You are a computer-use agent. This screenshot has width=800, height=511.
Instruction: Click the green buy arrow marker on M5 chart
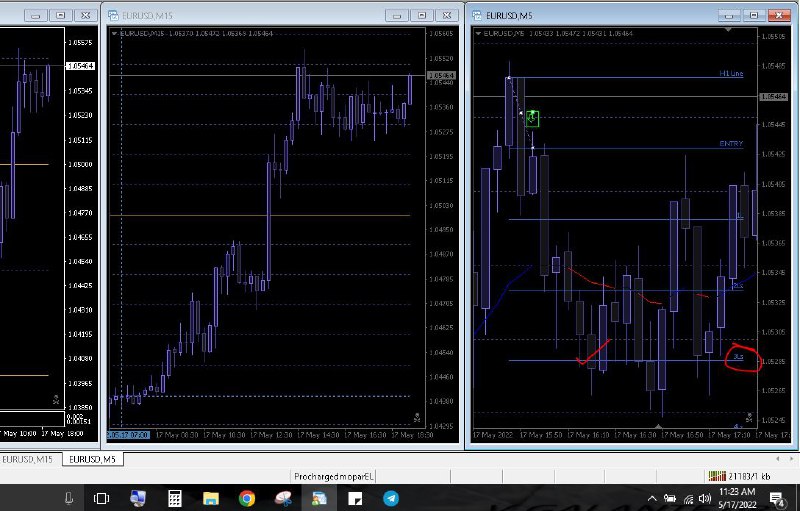click(x=532, y=119)
